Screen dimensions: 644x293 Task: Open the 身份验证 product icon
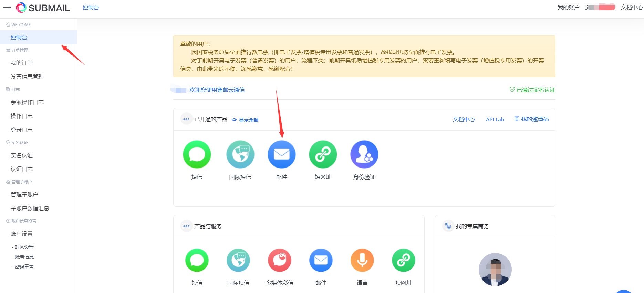click(x=364, y=154)
